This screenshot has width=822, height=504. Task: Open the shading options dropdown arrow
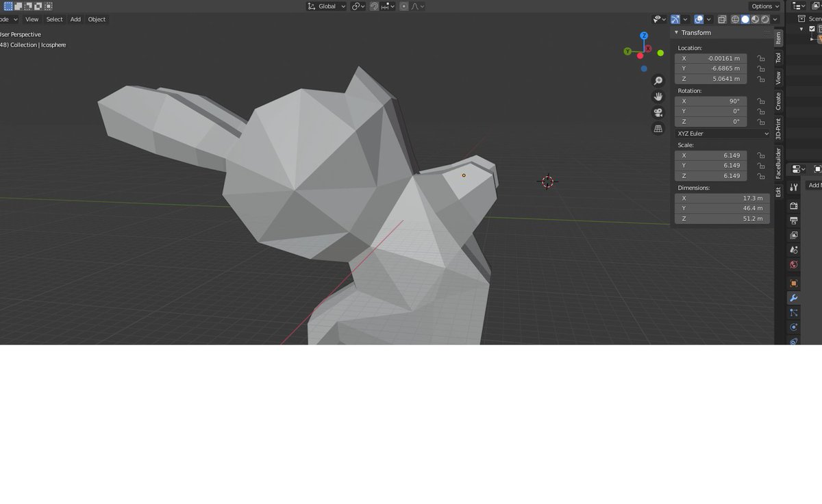click(775, 19)
